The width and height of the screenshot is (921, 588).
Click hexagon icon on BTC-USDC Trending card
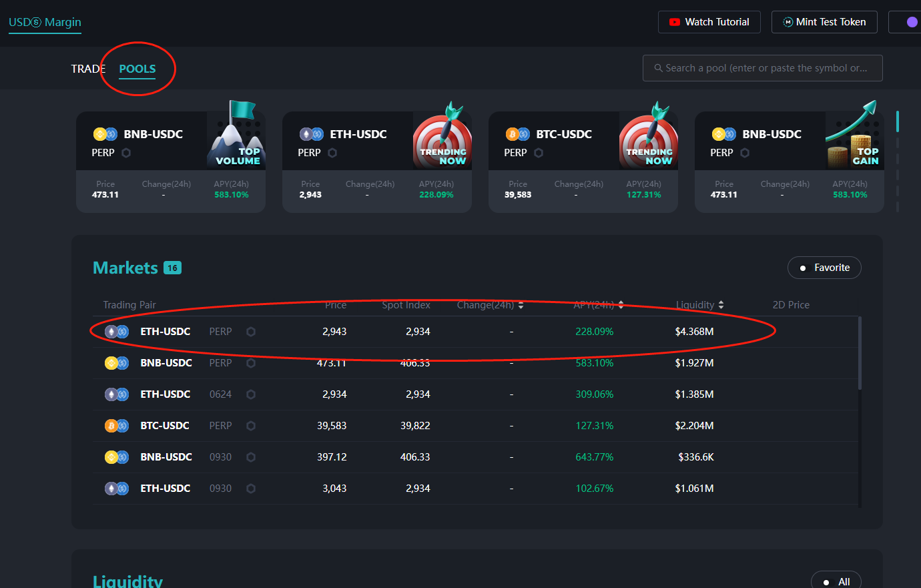[x=539, y=153]
